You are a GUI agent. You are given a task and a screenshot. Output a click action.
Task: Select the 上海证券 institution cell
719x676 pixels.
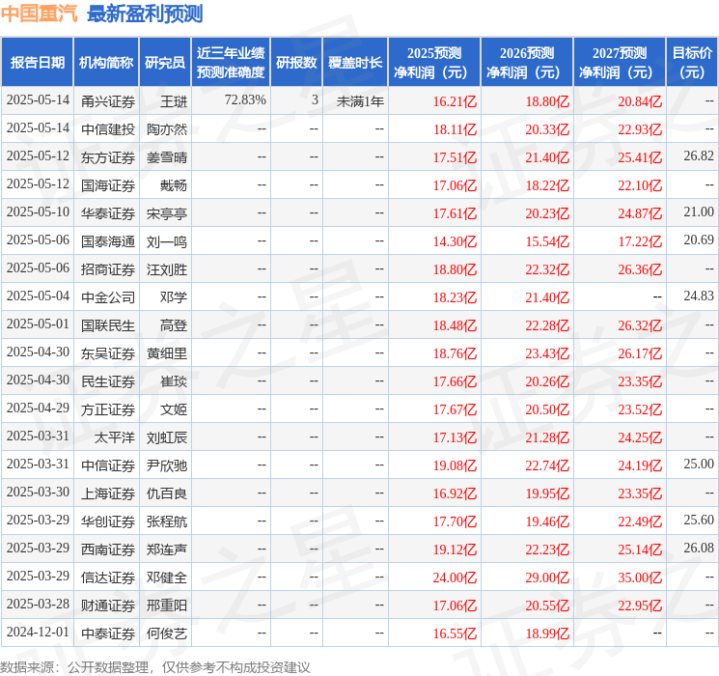(x=108, y=493)
